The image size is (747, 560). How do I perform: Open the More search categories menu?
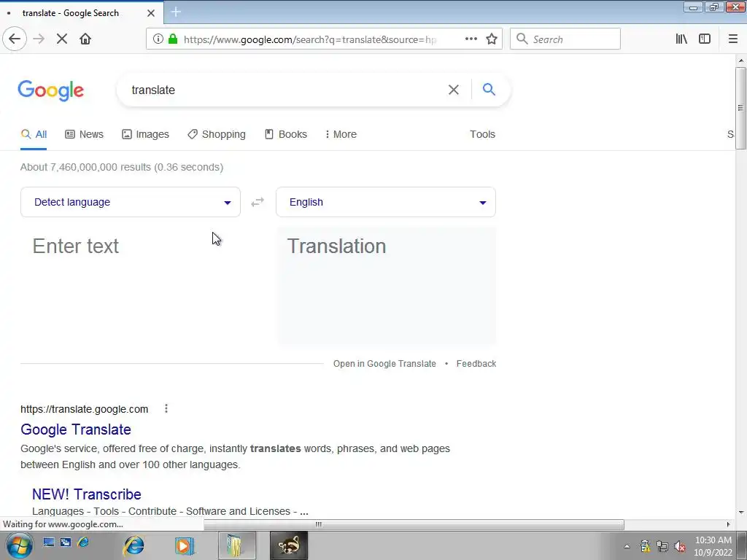coord(341,134)
